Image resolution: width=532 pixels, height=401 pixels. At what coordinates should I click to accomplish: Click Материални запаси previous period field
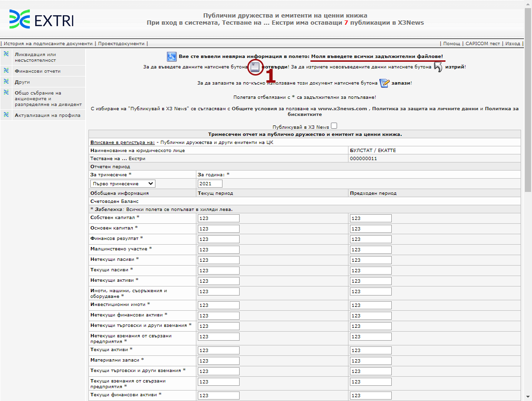click(370, 361)
